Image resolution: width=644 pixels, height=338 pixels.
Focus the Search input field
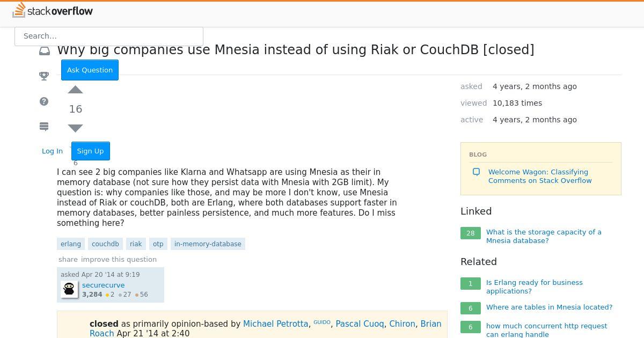click(x=109, y=36)
